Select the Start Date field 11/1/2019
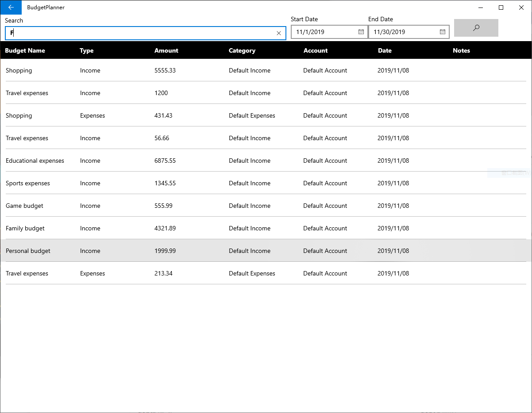The width and height of the screenshot is (532, 413). [329, 32]
